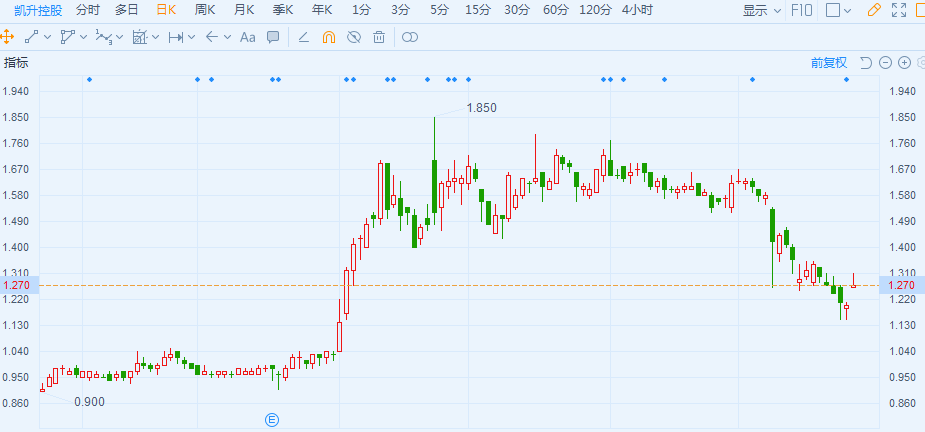Screen dimensions: 925x432
Task: Click the overlapping circles compare icon
Action: tap(409, 37)
